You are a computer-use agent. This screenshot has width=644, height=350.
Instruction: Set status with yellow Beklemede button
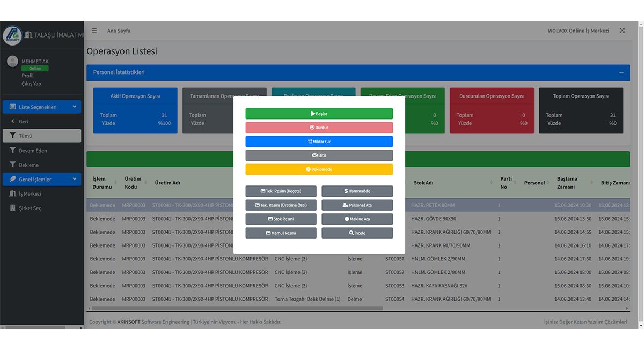[x=319, y=169]
